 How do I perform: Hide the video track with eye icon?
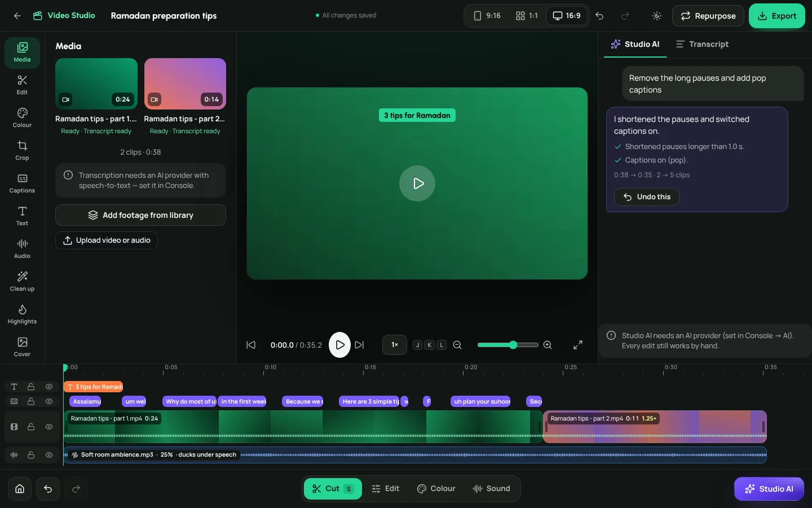pos(49,427)
